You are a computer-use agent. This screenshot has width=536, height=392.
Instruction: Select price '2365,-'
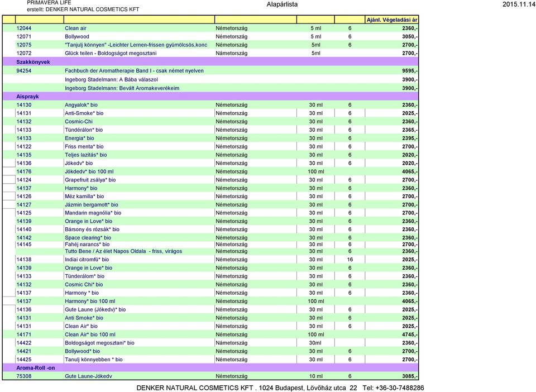click(410, 130)
